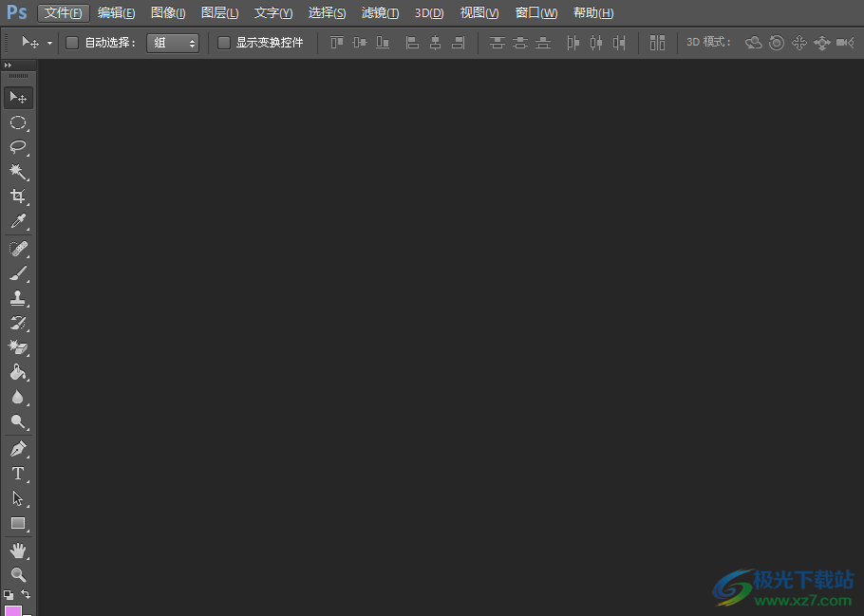Click Auto-Align Layers icon

657,43
